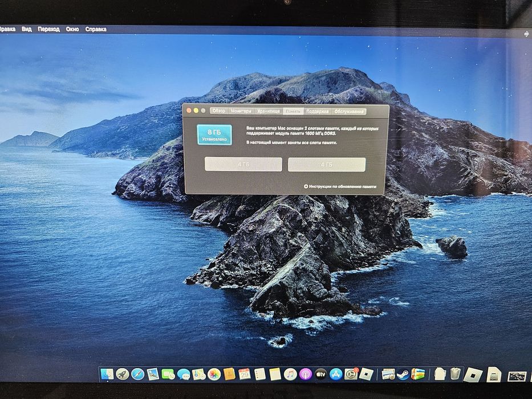Open the Справка menu
The height and width of the screenshot is (399, 532).
(x=96, y=29)
